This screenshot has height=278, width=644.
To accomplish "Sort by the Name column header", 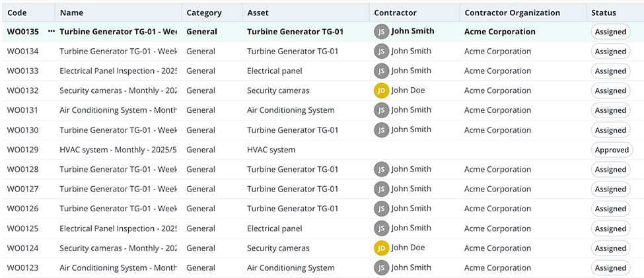I will pyautogui.click(x=71, y=13).
